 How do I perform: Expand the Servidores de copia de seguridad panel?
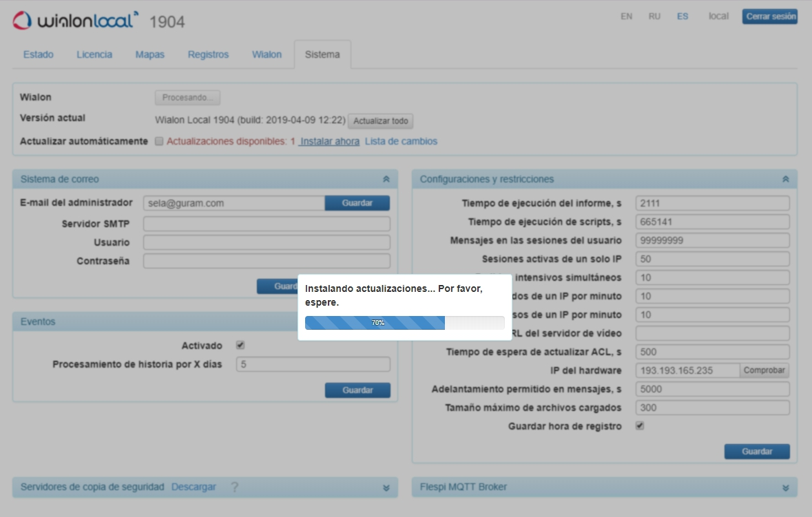click(388, 487)
